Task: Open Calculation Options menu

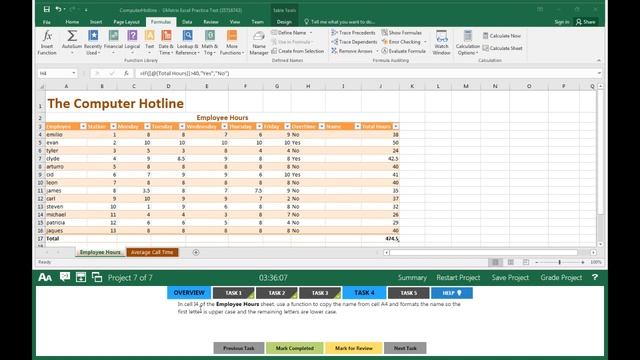Action: [x=468, y=42]
